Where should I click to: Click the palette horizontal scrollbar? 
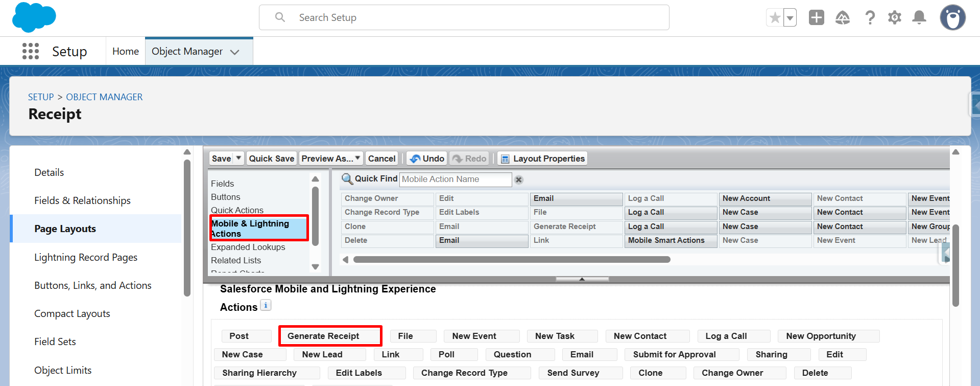pyautogui.click(x=511, y=260)
